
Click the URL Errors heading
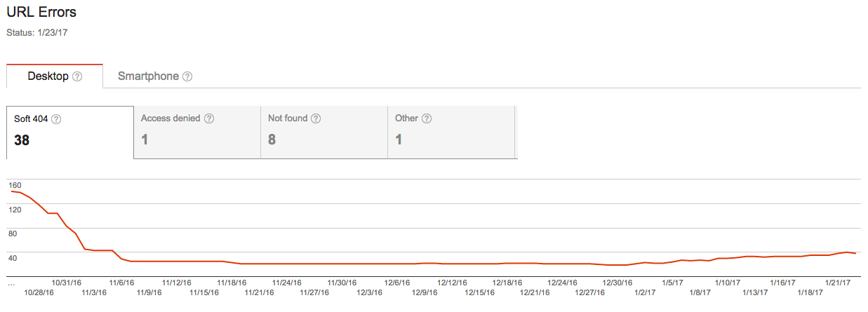click(41, 12)
